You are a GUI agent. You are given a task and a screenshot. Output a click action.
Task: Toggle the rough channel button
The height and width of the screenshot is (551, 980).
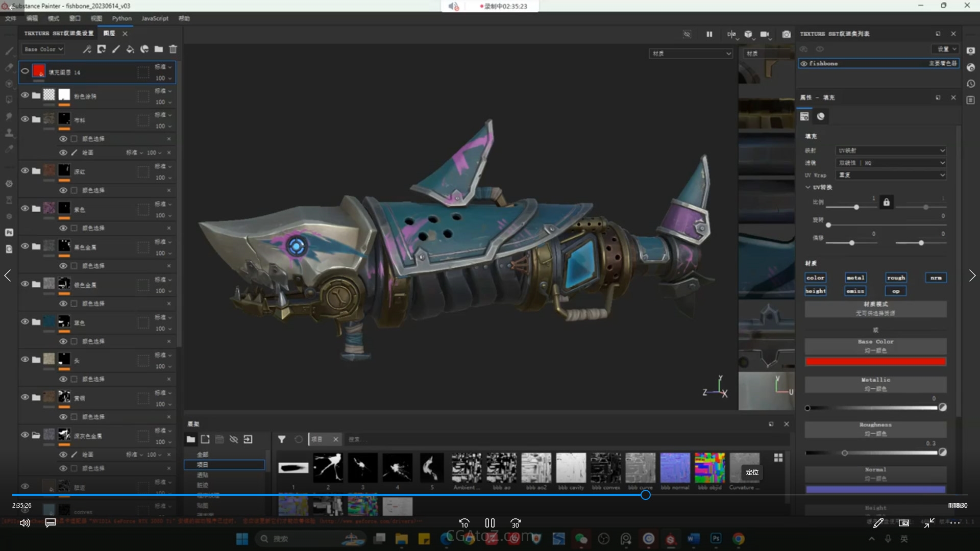tap(896, 278)
